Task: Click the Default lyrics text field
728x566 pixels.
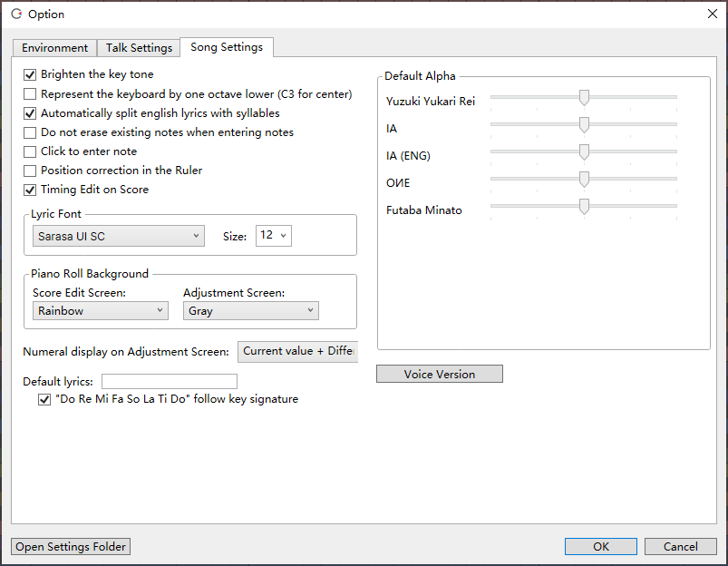Action: 169,382
